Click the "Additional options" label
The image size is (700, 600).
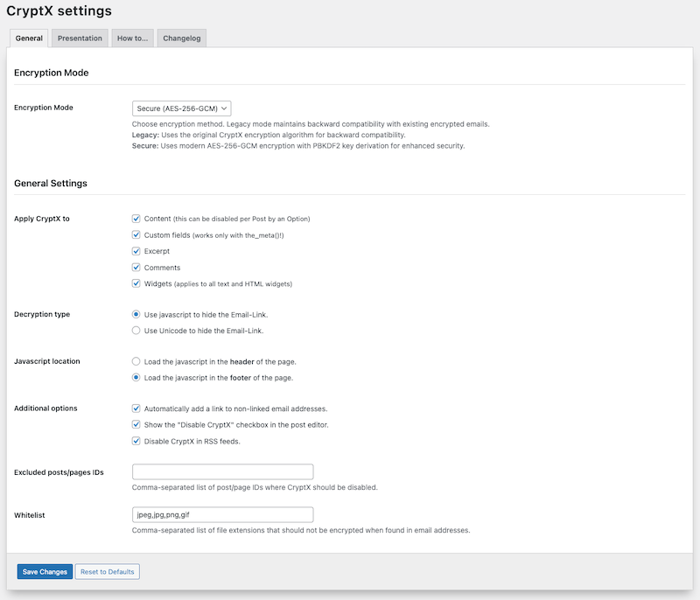pyautogui.click(x=45, y=408)
